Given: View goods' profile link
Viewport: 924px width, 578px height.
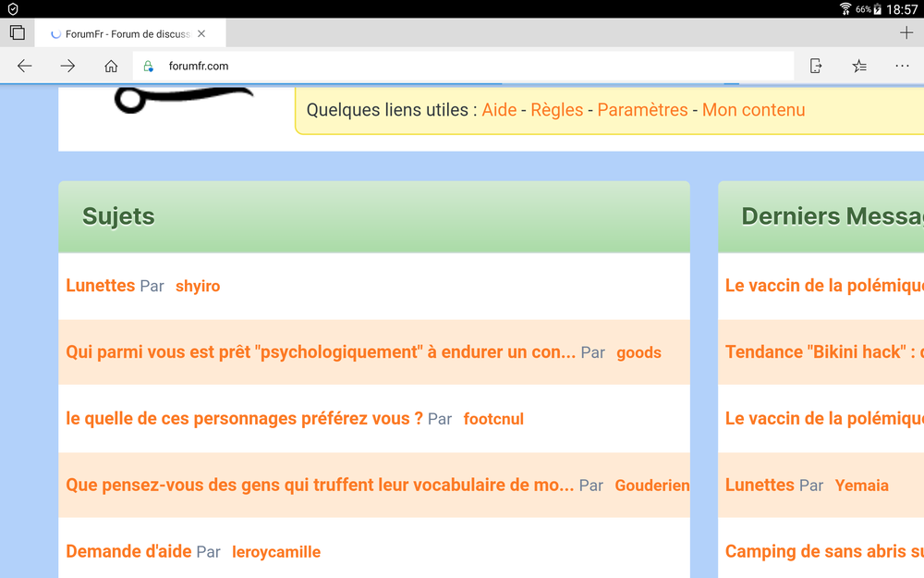Looking at the screenshot, I should (x=638, y=353).
